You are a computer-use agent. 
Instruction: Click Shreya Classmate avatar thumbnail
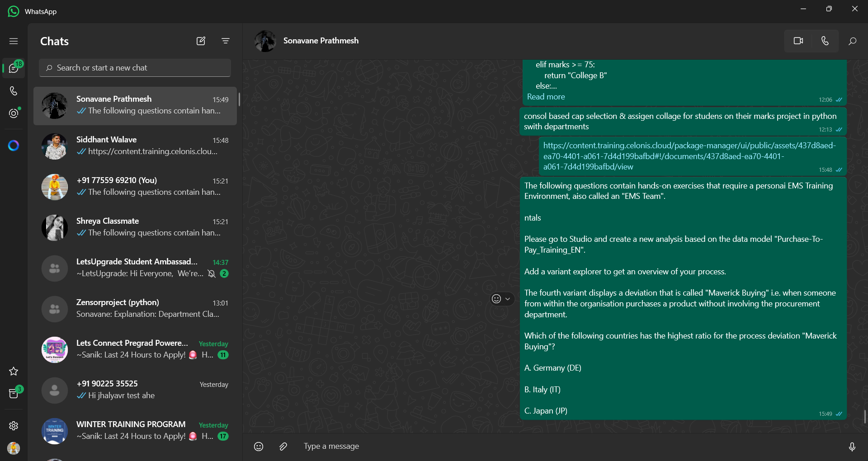pos(55,228)
